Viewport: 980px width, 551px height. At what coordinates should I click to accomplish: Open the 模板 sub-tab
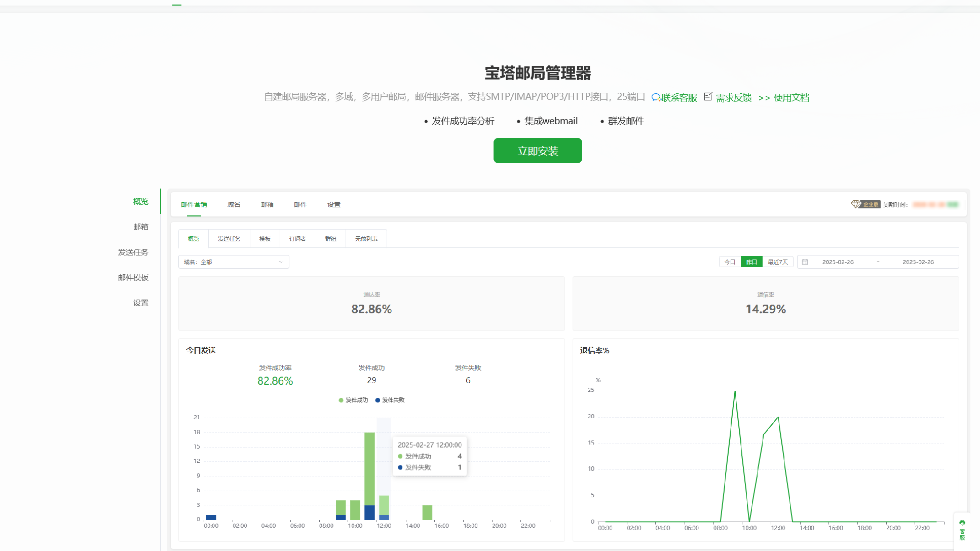[x=265, y=238]
